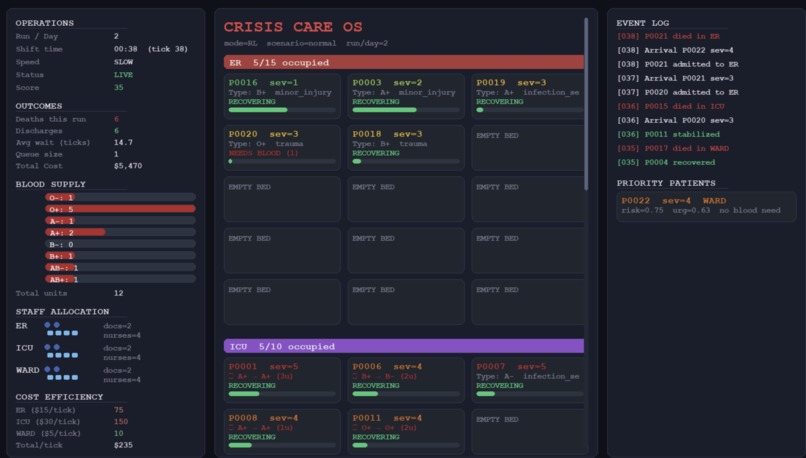Click the O- blood supply bar

[120, 197]
